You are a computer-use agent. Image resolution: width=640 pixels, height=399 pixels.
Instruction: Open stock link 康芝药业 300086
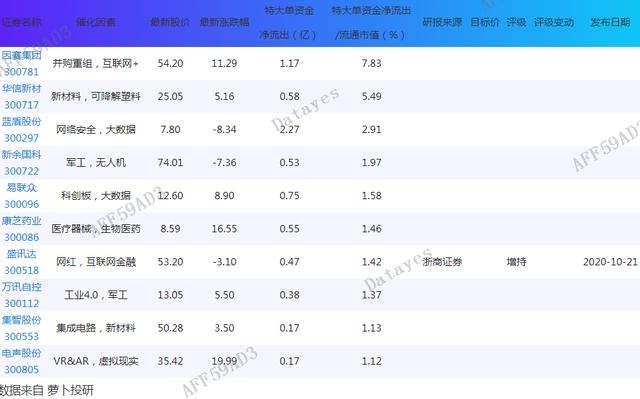[x=21, y=229]
